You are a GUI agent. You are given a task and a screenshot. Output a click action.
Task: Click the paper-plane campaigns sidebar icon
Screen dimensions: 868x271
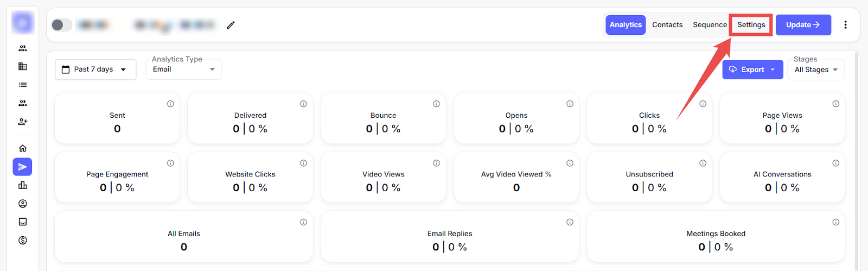point(22,167)
